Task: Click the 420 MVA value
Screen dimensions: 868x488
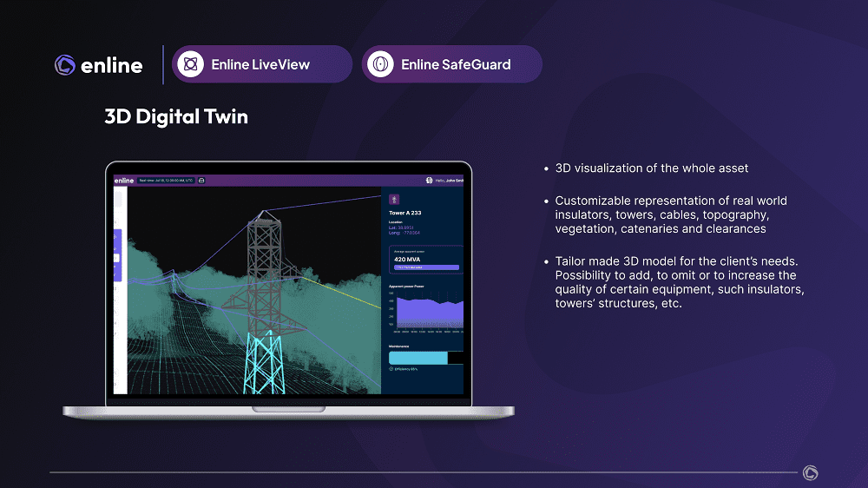Action: pyautogui.click(x=407, y=260)
